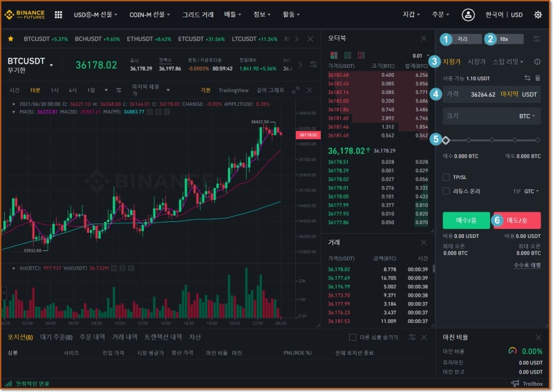The image size is (553, 392).
Task: Open the orders dropdown in header
Action: [440, 15]
